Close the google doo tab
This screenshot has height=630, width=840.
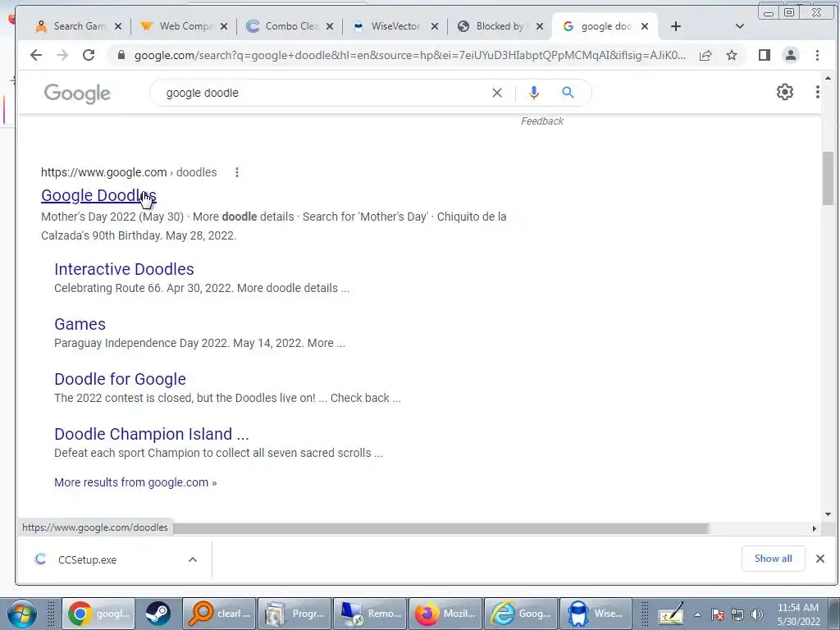pyautogui.click(x=645, y=26)
